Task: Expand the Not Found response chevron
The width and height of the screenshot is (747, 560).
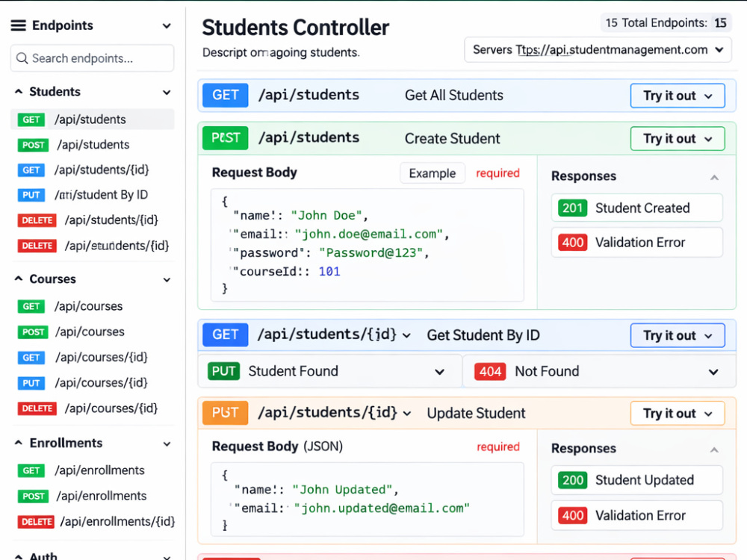Action: (x=713, y=371)
